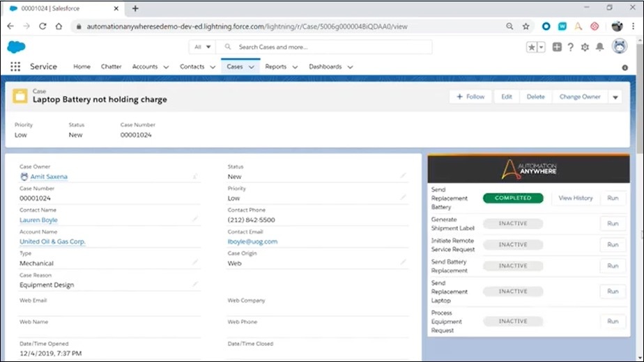Follow this case
The width and height of the screenshot is (644, 362).
pos(470,97)
